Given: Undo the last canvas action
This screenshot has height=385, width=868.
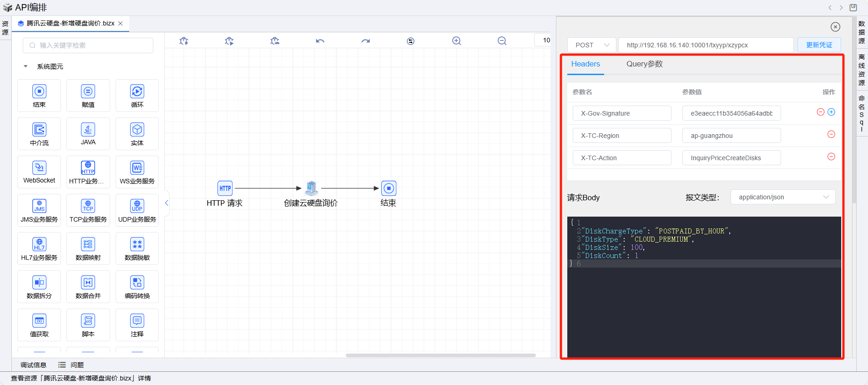Looking at the screenshot, I should click(x=320, y=41).
